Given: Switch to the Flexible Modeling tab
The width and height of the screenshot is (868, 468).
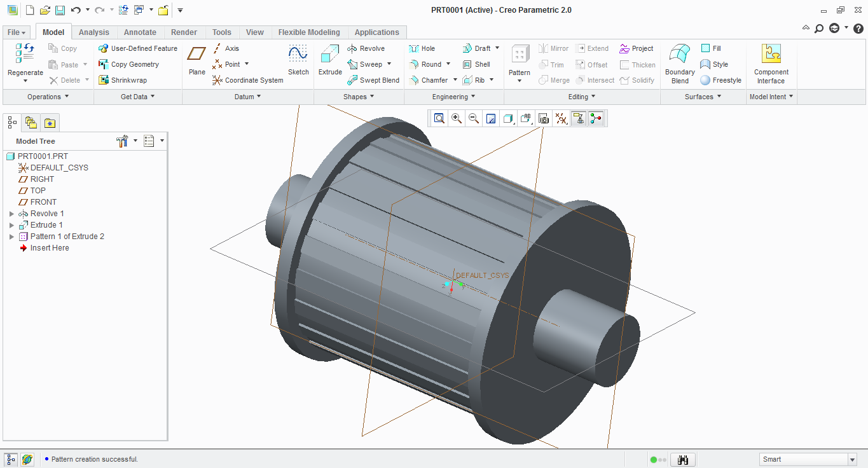Looking at the screenshot, I should (309, 32).
